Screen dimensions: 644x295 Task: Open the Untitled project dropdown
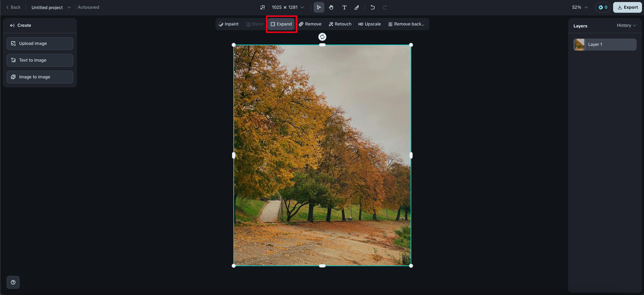click(51, 8)
